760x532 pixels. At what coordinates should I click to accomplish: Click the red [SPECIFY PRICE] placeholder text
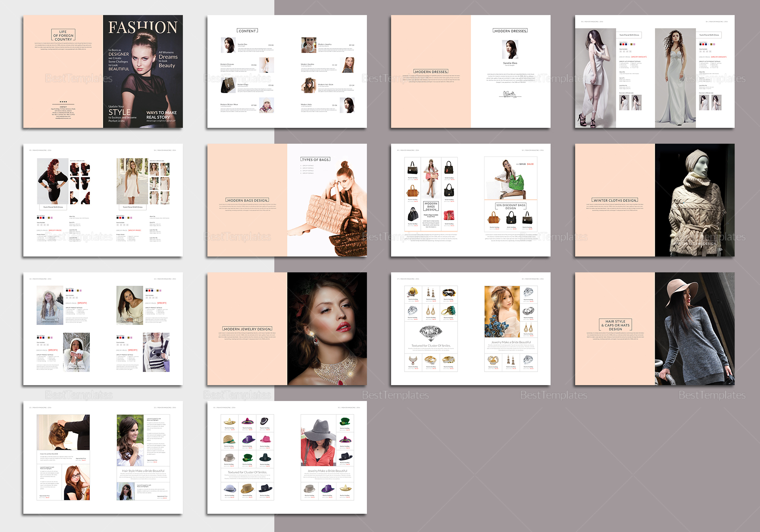click(55, 230)
